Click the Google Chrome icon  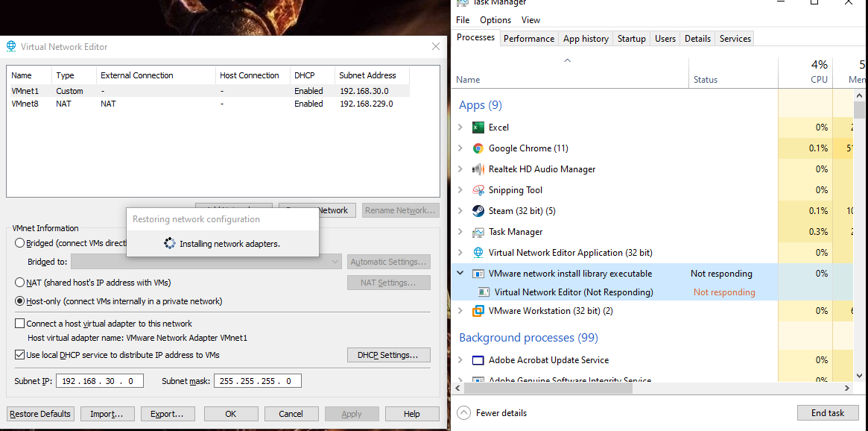(478, 148)
